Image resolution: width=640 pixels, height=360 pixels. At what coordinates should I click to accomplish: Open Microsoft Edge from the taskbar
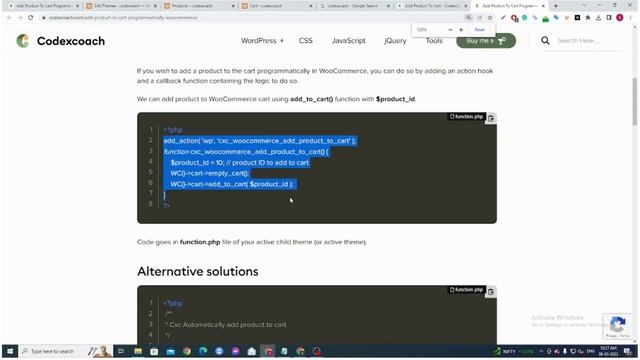[x=203, y=351]
